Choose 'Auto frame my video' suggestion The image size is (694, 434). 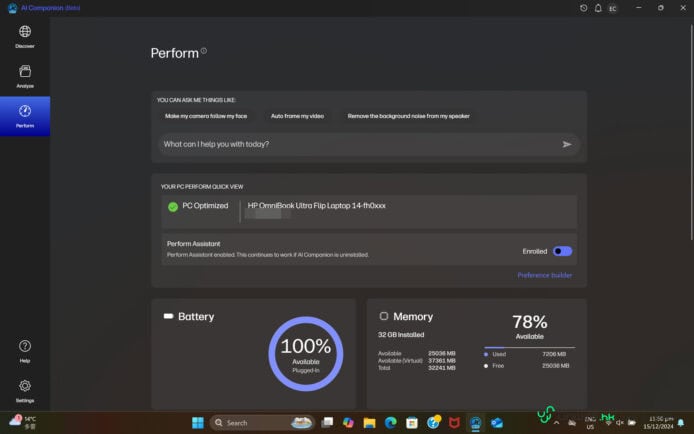click(297, 116)
